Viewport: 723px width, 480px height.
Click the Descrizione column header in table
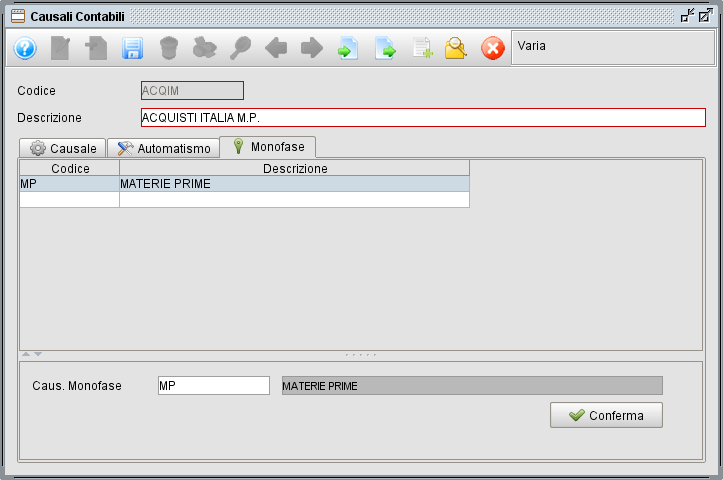294,169
